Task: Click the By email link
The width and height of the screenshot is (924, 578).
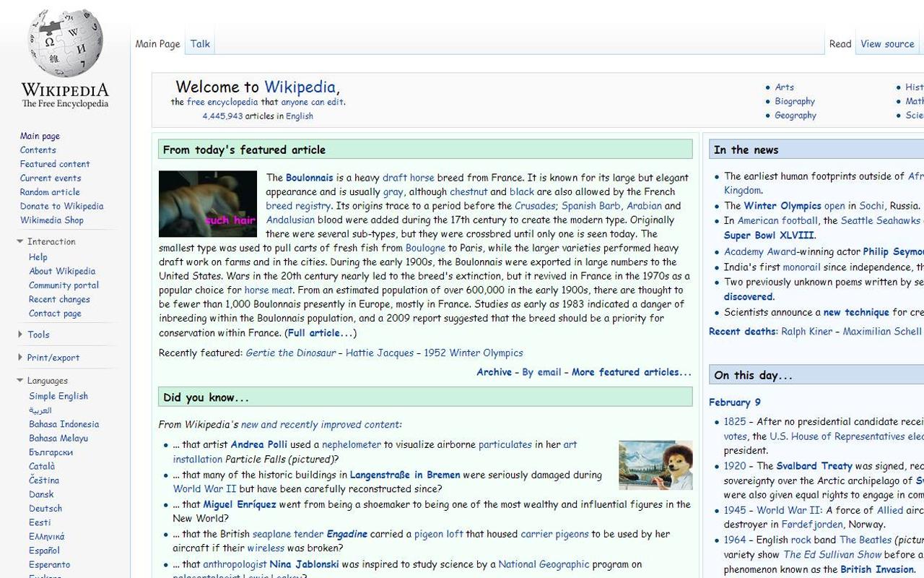Action: click(541, 372)
